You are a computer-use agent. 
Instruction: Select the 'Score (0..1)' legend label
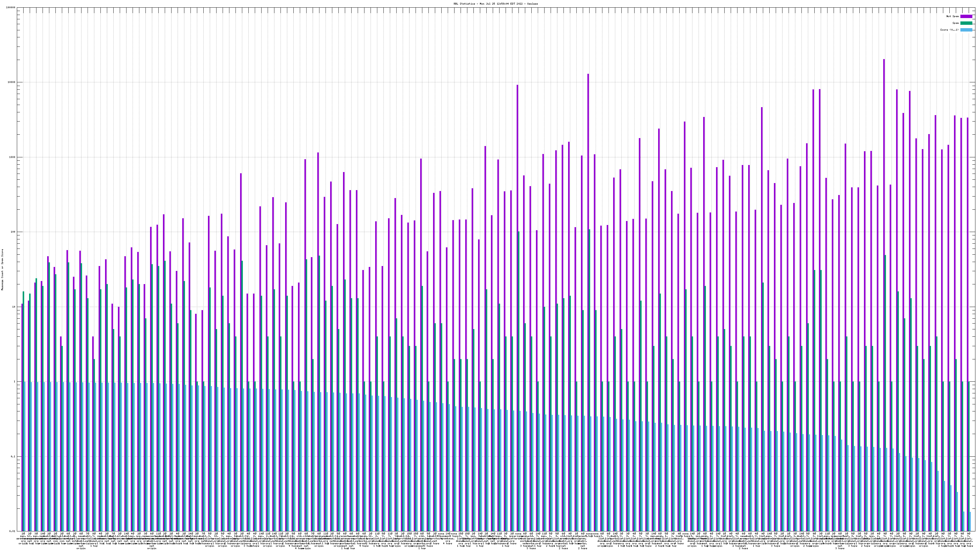[949, 30]
